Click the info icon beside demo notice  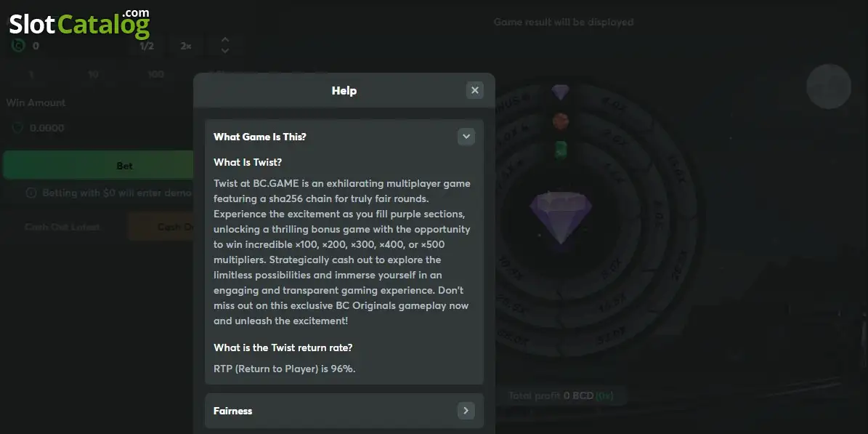[31, 193]
